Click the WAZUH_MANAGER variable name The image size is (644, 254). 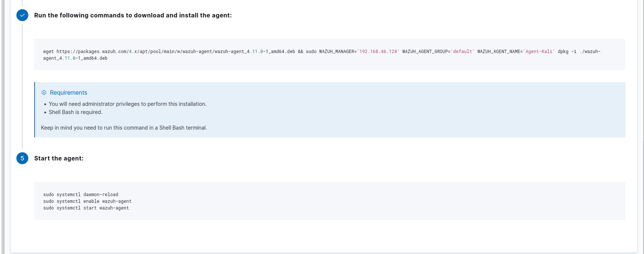coord(336,51)
